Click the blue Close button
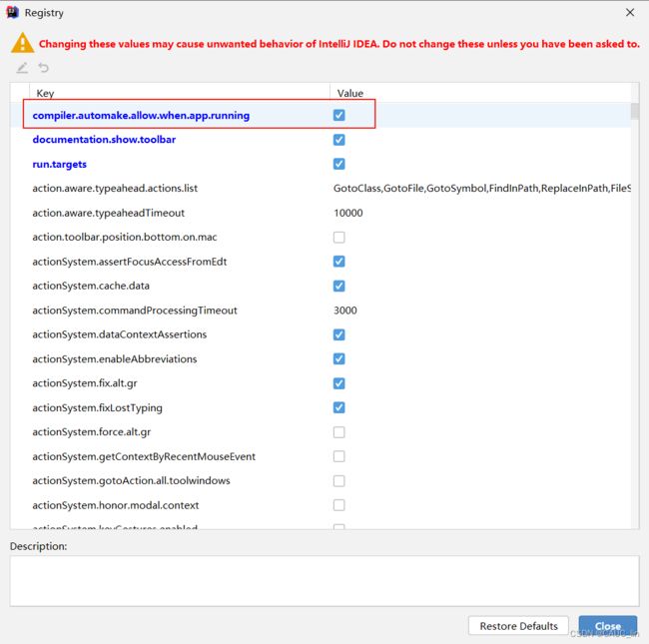Viewport: 649px width, 644px height. point(608,626)
